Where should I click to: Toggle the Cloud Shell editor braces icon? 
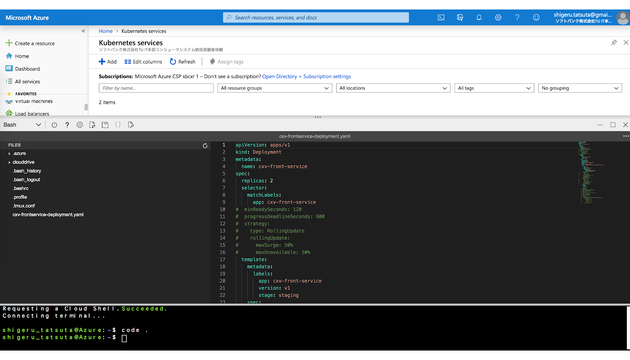point(118,125)
